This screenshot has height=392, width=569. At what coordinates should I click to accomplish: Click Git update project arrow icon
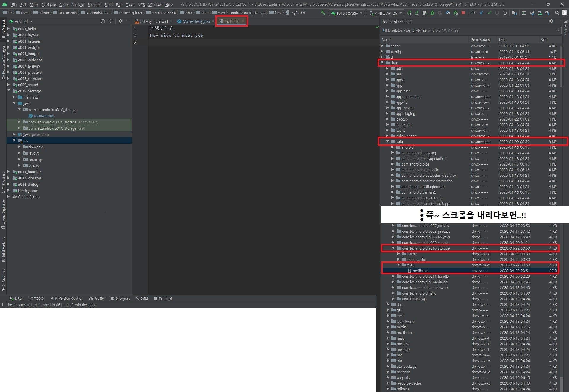[482, 13]
